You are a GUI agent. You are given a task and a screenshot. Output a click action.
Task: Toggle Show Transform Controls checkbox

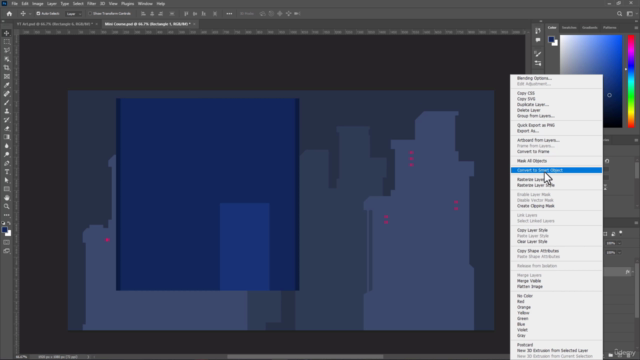[x=90, y=13]
